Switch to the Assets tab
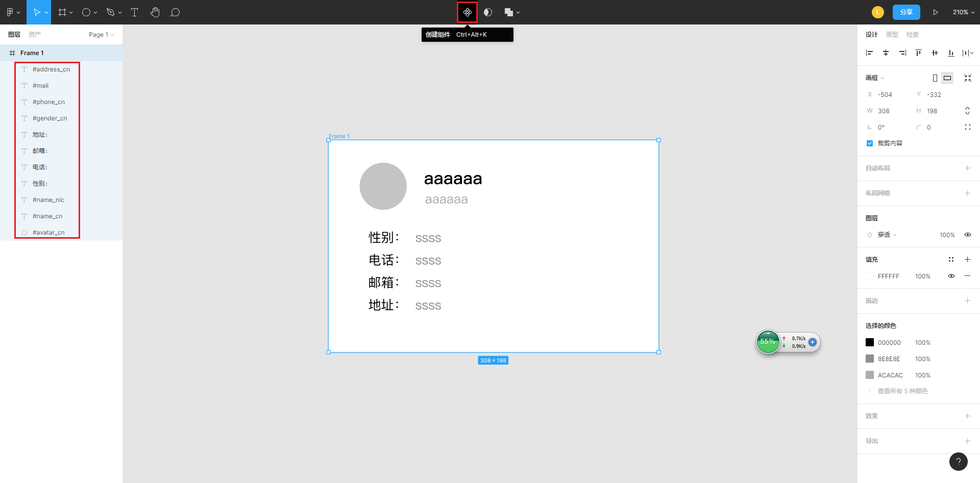 pos(35,35)
